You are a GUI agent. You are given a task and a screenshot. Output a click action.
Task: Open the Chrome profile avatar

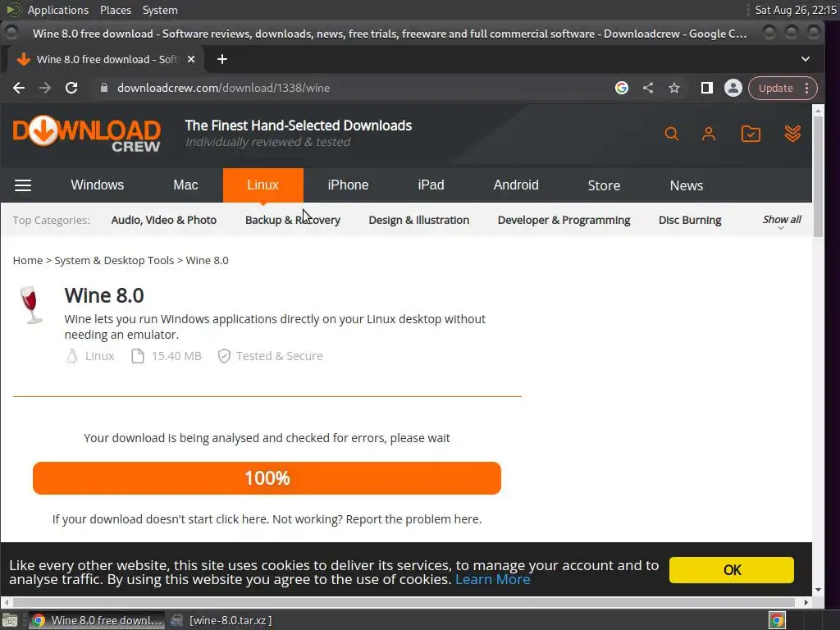click(733, 88)
